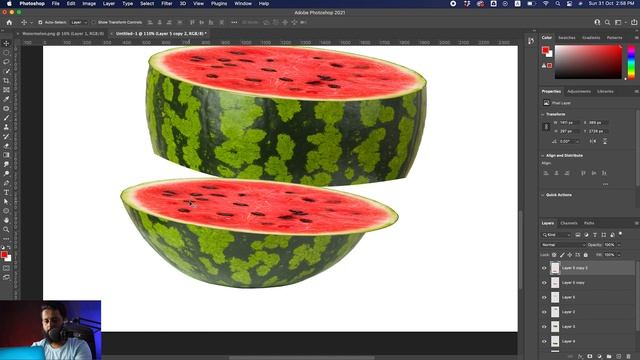Open the Opacity value dropdown arrow
640x360 pixels.
tap(619, 244)
